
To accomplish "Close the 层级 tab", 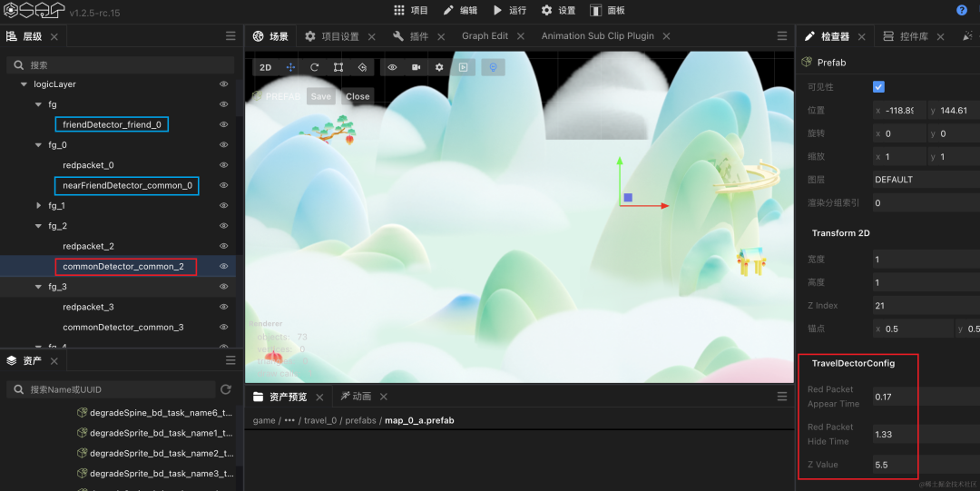I will [54, 37].
